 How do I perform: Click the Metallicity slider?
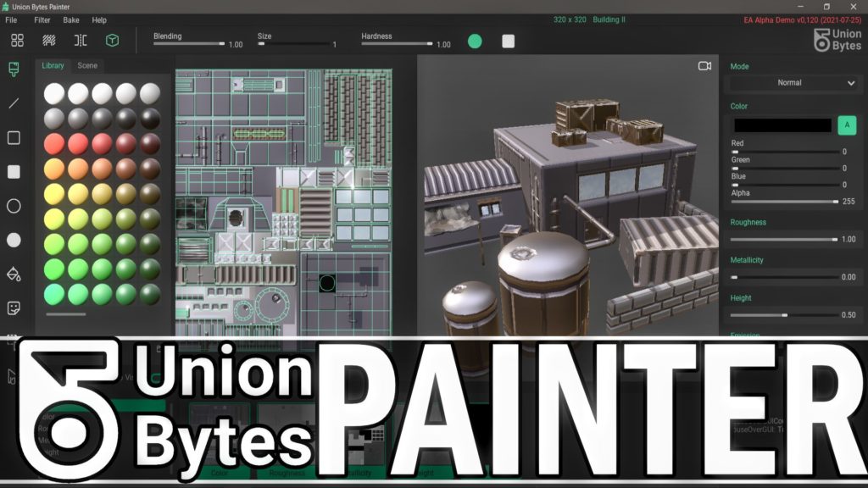click(784, 277)
